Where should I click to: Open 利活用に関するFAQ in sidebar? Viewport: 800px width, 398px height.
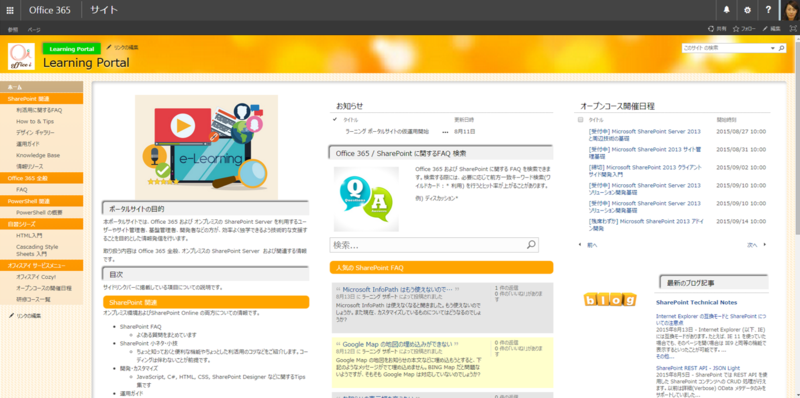[39, 110]
